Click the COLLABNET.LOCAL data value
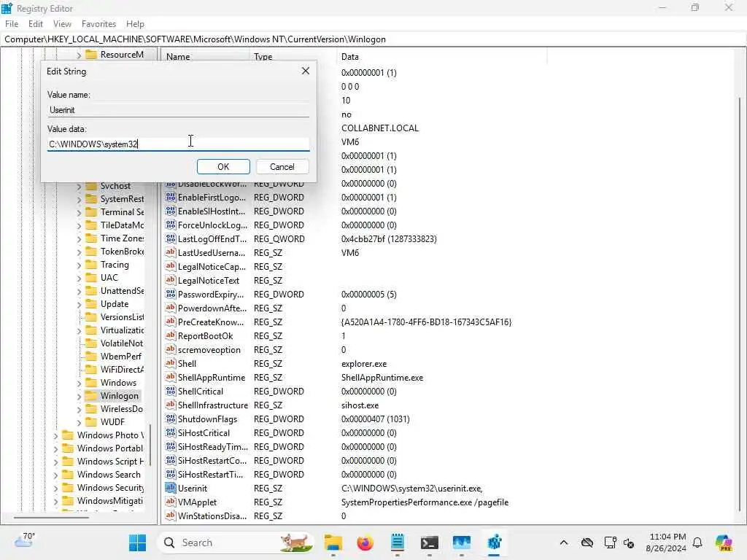This screenshot has height=560, width=747. (x=379, y=128)
